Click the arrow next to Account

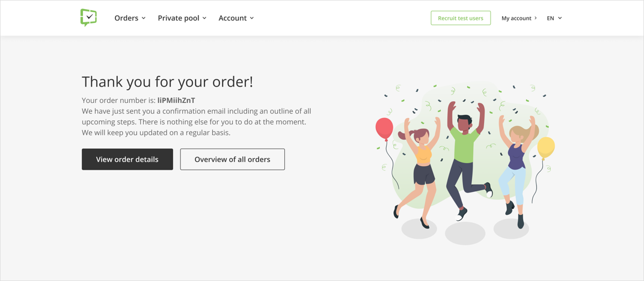click(x=252, y=18)
